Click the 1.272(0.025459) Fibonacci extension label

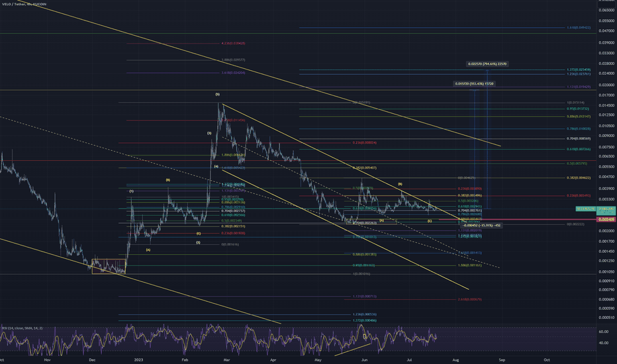click(579, 69)
